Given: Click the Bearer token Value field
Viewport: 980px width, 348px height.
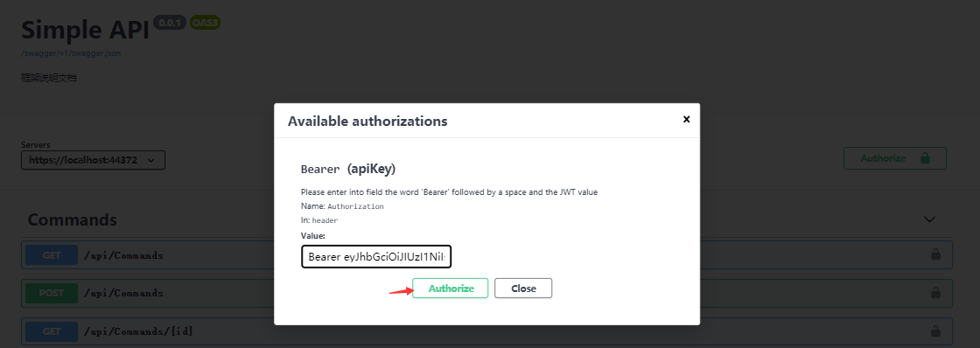Looking at the screenshot, I should (x=376, y=257).
